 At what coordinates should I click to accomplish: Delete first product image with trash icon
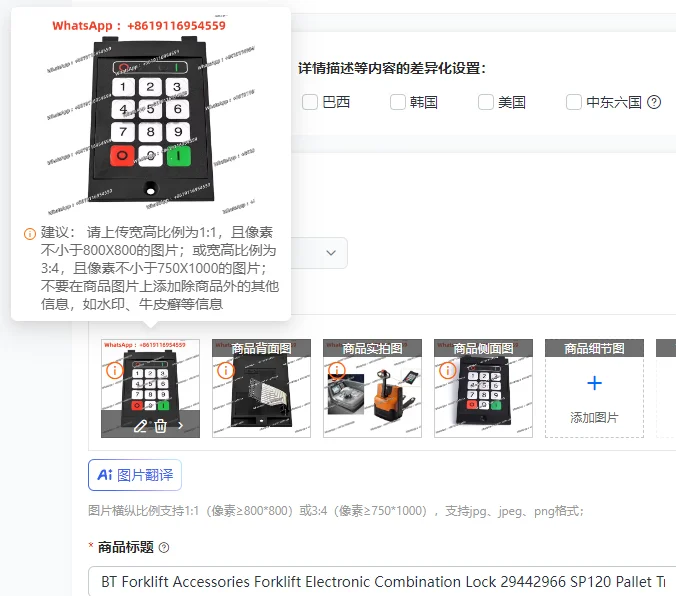tap(160, 426)
